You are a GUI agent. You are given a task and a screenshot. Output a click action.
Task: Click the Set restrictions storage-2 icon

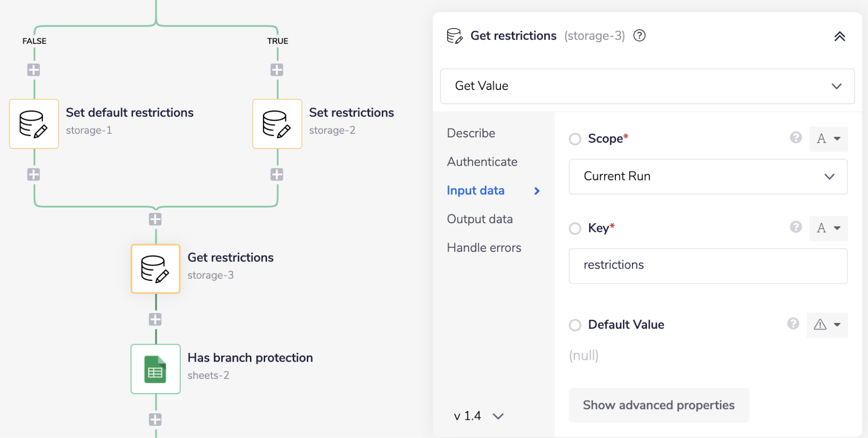click(277, 124)
